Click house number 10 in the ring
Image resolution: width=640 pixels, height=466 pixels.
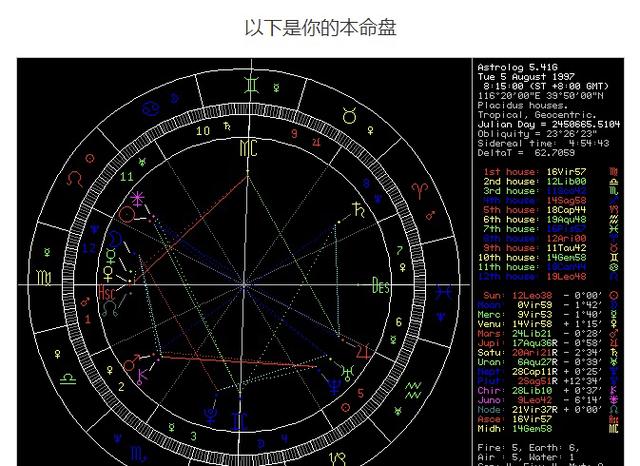click(203, 131)
